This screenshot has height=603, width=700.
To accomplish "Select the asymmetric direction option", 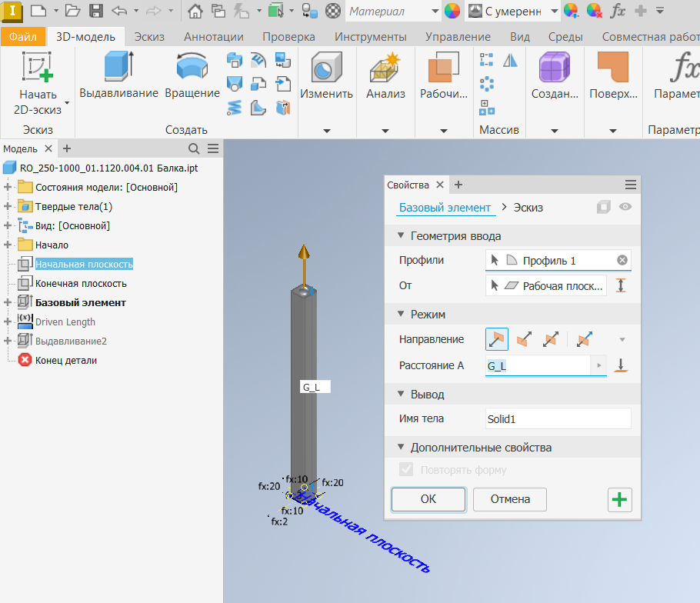I will (x=584, y=340).
